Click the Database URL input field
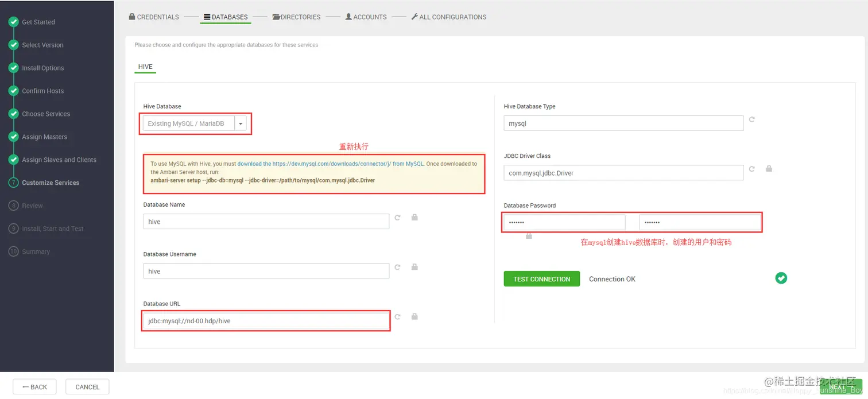 coord(266,321)
